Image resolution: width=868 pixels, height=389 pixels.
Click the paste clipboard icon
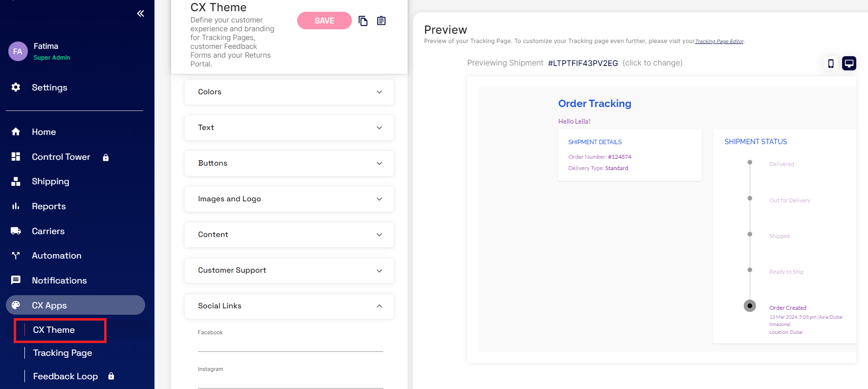381,21
